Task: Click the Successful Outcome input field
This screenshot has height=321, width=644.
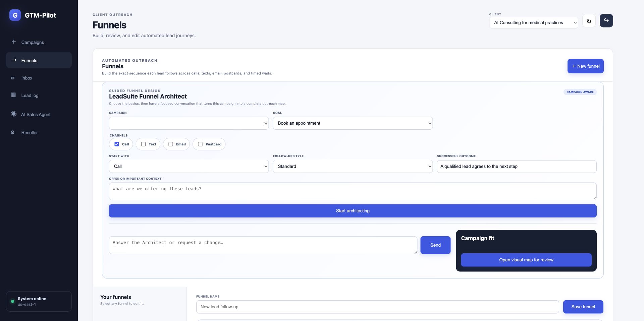Action: click(x=517, y=167)
